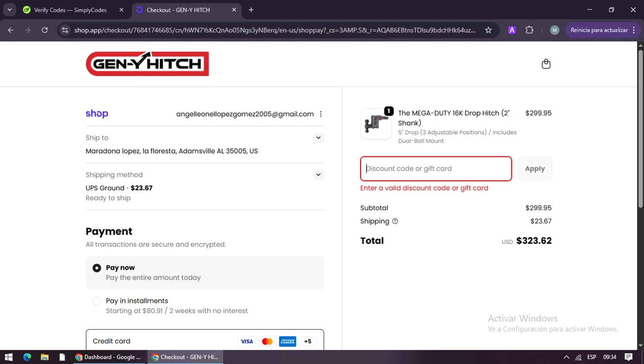The width and height of the screenshot is (644, 364).
Task: View site information icon in address bar
Action: [65, 30]
